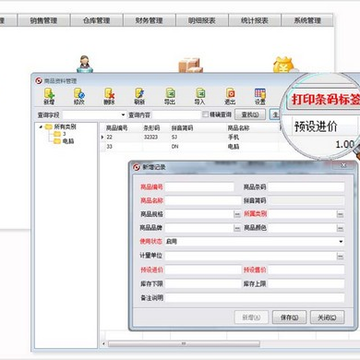Click the 商品编号 column header
The image size is (360, 360).
[117, 128]
